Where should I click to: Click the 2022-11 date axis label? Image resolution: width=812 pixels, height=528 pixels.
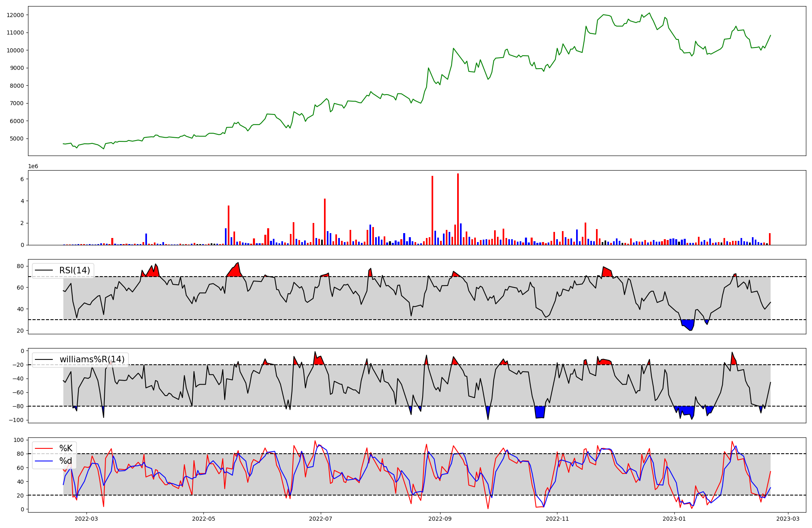tap(557, 519)
